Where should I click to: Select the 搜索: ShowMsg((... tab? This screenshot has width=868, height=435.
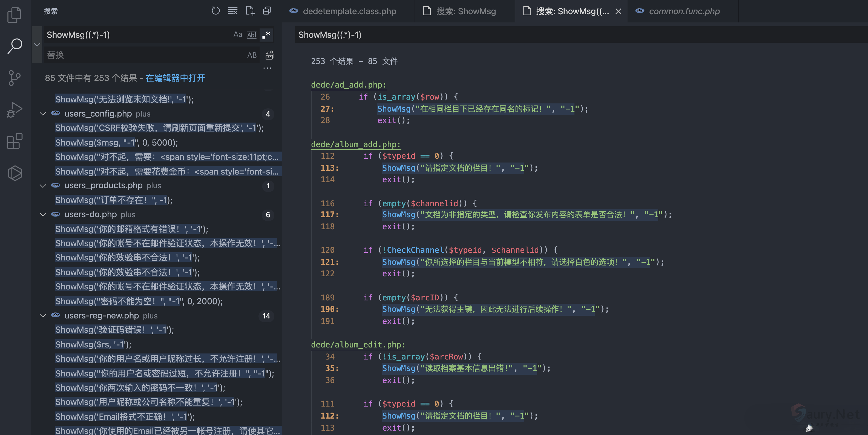tap(571, 11)
